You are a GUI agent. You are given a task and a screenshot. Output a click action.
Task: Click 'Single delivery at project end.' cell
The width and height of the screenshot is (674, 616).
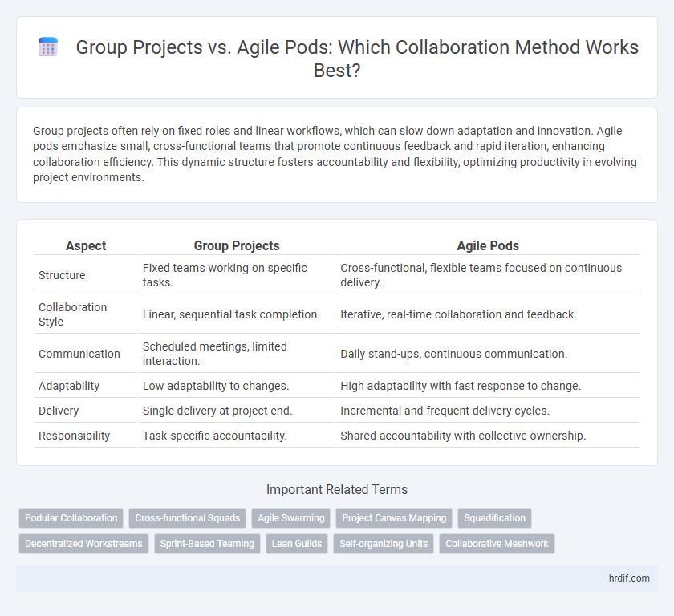[237, 411]
